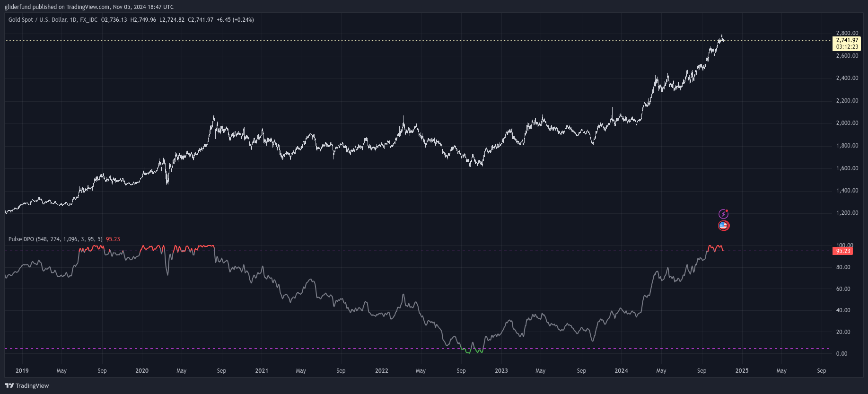Click the 2,000.00 price axis label
868x394 pixels.
pos(847,123)
